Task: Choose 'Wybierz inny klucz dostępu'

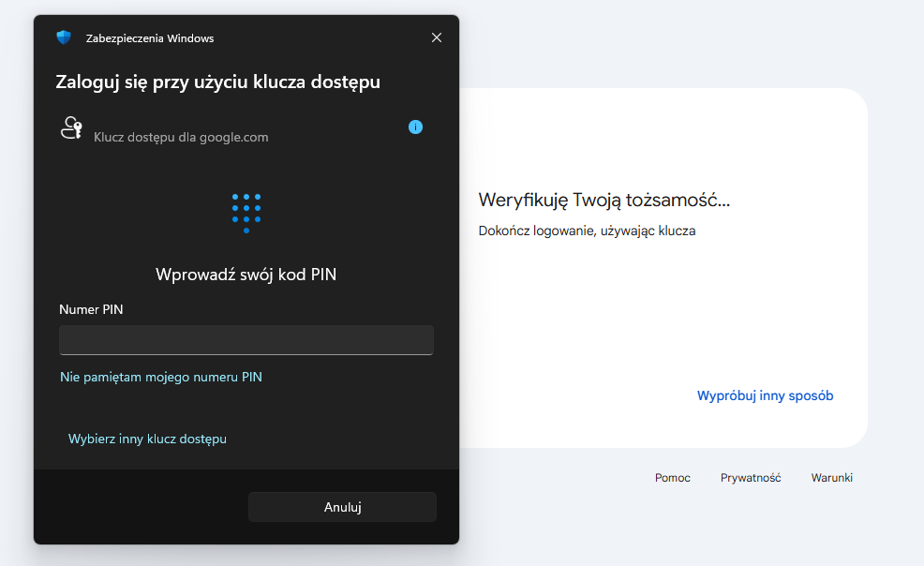Action: (147, 439)
